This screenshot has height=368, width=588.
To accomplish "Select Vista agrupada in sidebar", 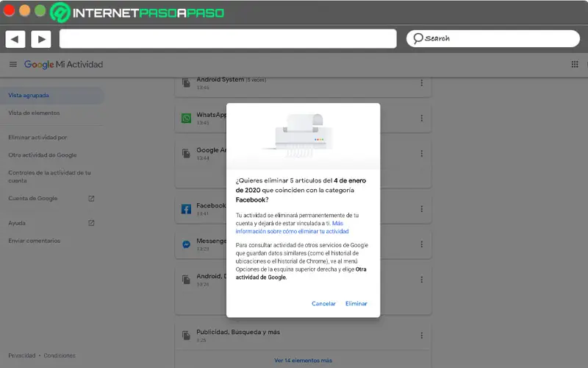I will pos(51,96).
